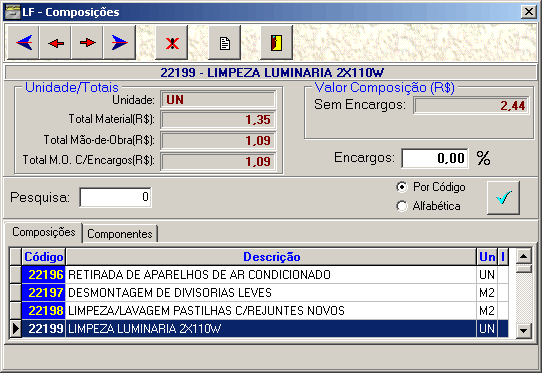Click the 22199 - LIMPEZA LUMINARIA title bar
Viewport: 542px width, 373px height.
[271, 73]
